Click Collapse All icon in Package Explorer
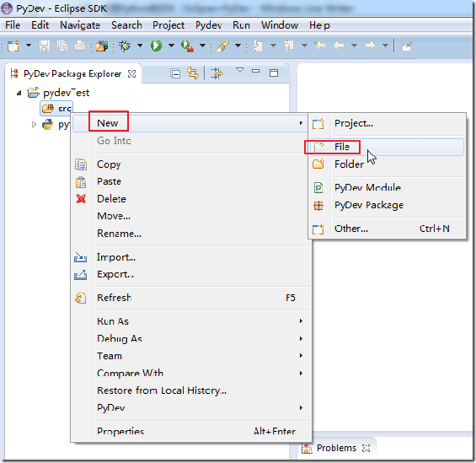Viewport: 476px width, 463px height. (x=175, y=73)
